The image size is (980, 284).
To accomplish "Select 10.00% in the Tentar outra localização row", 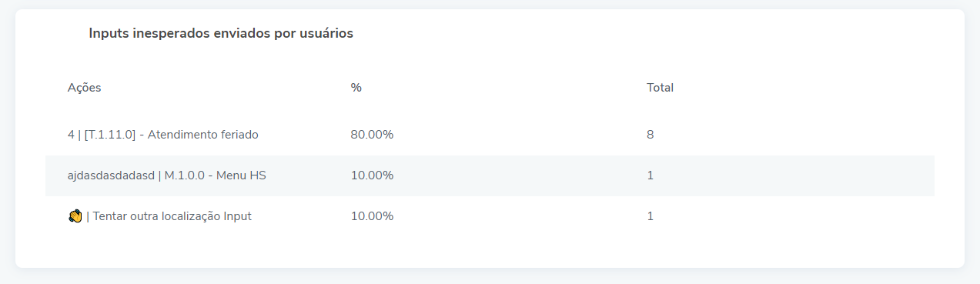I will [x=372, y=216].
